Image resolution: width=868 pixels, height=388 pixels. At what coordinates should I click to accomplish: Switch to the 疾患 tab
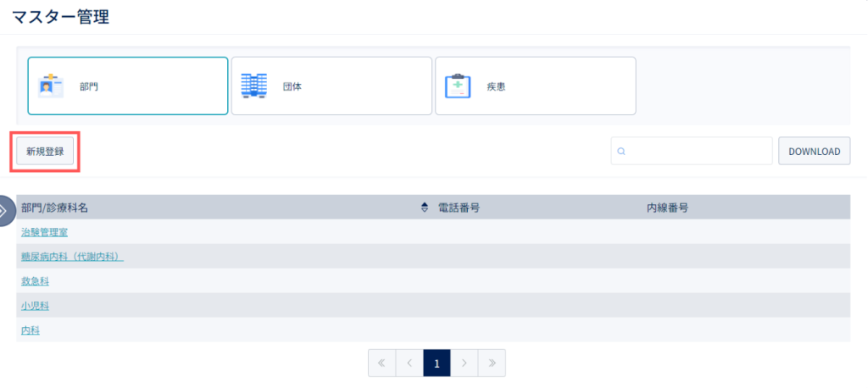(536, 86)
